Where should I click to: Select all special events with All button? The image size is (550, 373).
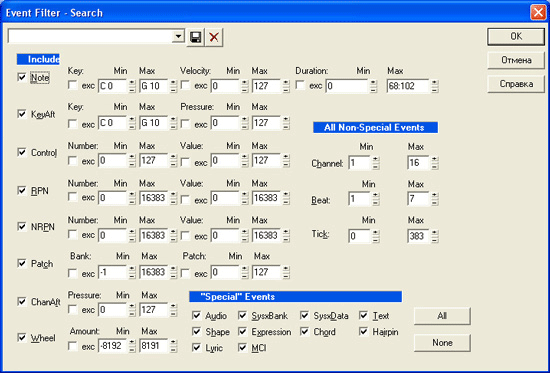(x=442, y=316)
